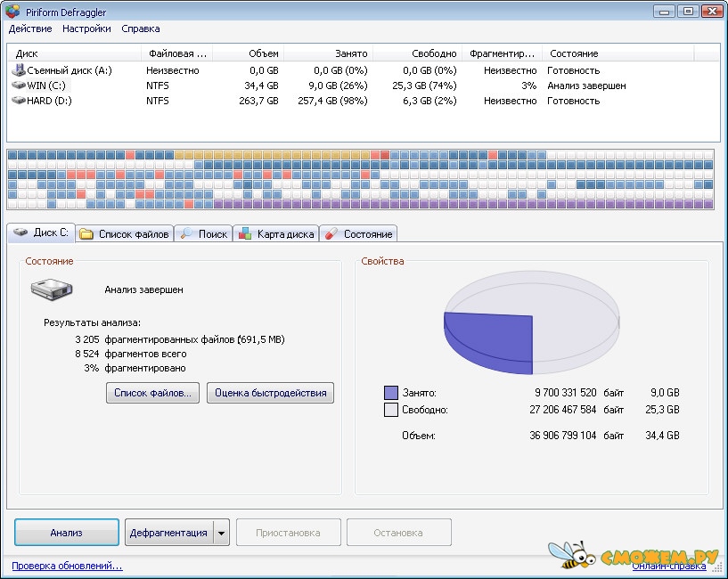The height and width of the screenshot is (579, 728).
Task: Close the Defraggler window
Action: 712,12
